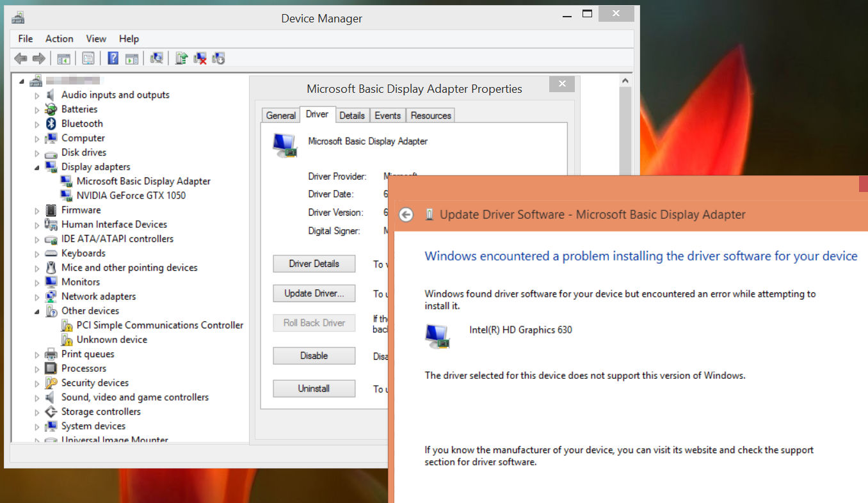Select Microsoft Basic Display Adapter tree item
This screenshot has height=503, width=868.
coord(143,181)
